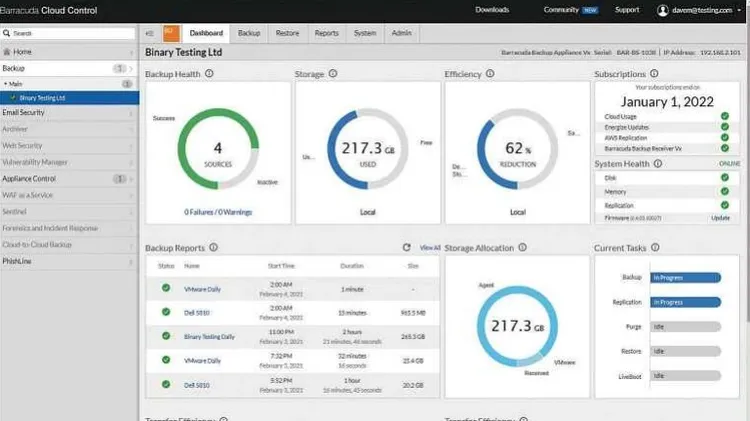Click the View All reports link

pos(430,247)
